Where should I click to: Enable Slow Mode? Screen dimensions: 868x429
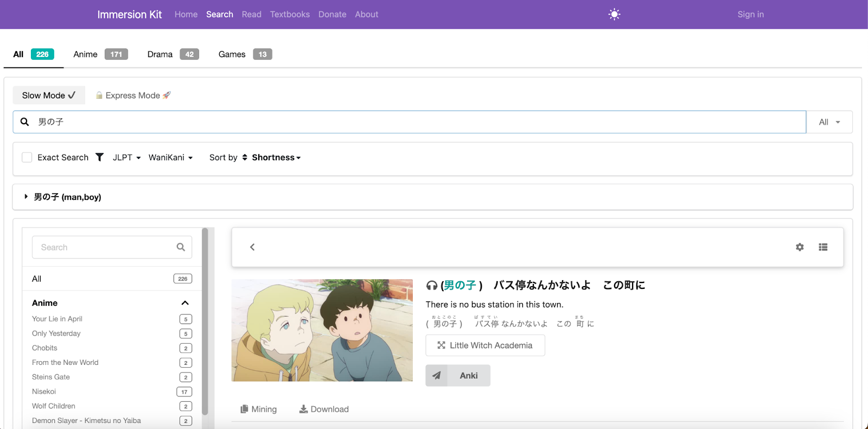click(49, 95)
